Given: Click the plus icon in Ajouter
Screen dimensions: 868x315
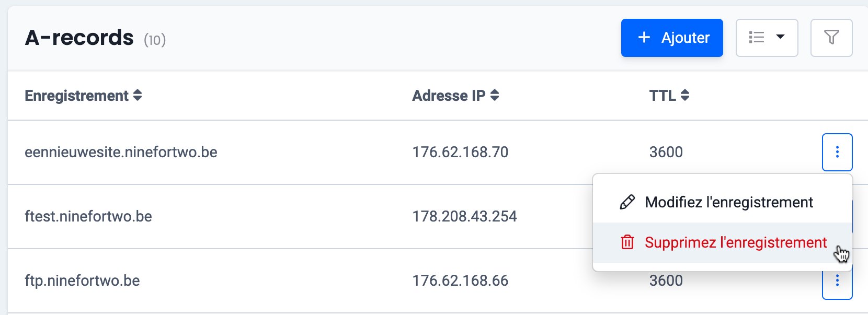Looking at the screenshot, I should pyautogui.click(x=644, y=38).
